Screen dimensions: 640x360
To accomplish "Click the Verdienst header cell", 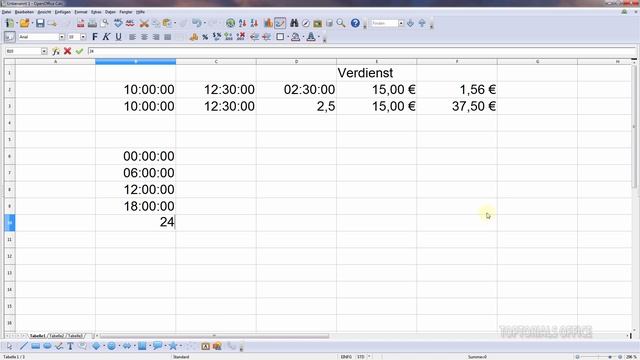I will pyautogui.click(x=376, y=73).
